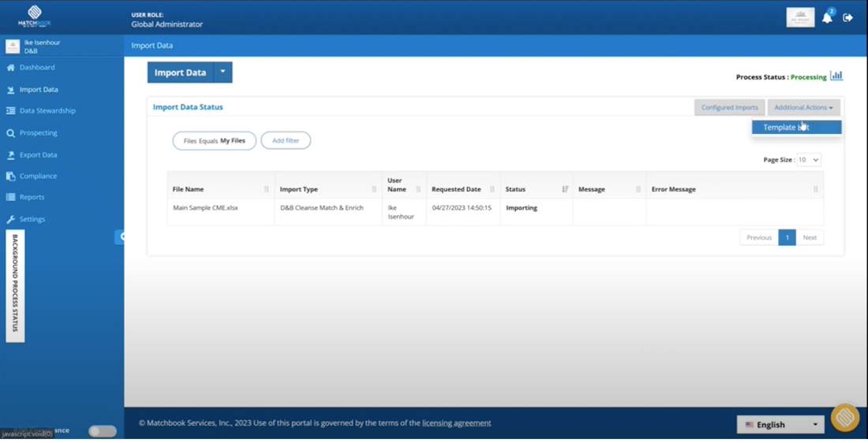
Task: Click the company logo thumbnail in the header
Action: [x=800, y=17]
